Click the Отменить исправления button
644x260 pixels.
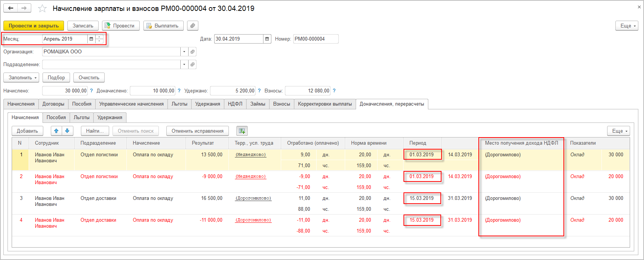tap(197, 131)
